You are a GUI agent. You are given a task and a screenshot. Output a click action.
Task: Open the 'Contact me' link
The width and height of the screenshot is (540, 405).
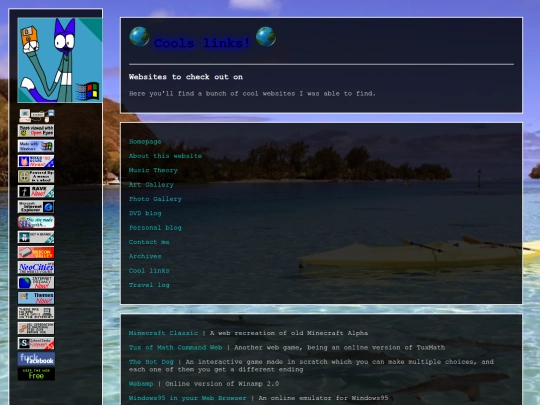point(149,242)
